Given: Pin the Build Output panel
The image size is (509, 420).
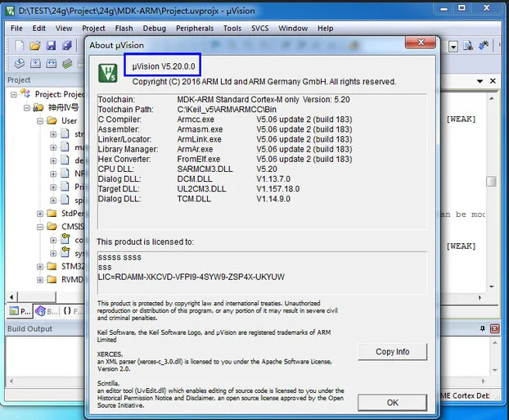Looking at the screenshot, I should [x=483, y=329].
